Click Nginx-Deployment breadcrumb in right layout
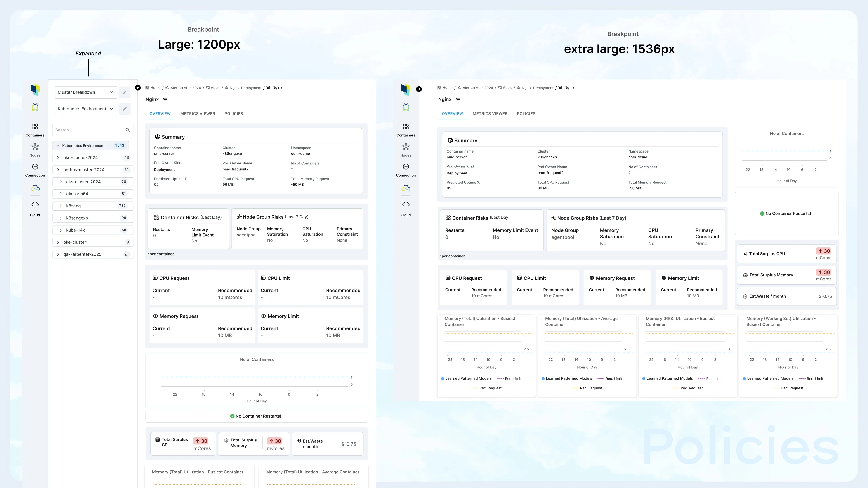This screenshot has height=488, width=868. [537, 88]
